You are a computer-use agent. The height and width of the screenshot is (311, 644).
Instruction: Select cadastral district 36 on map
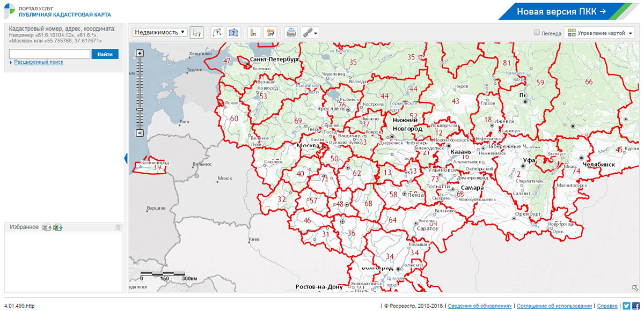[x=352, y=233]
